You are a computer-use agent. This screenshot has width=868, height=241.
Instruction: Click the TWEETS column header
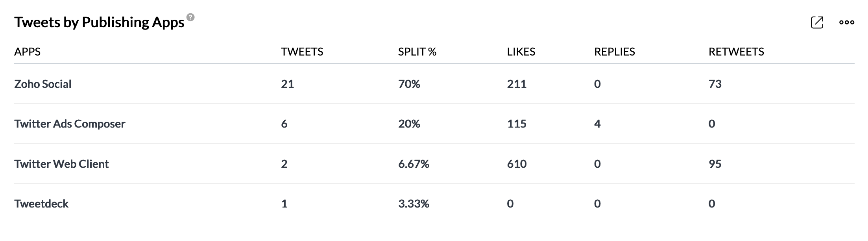point(302,52)
